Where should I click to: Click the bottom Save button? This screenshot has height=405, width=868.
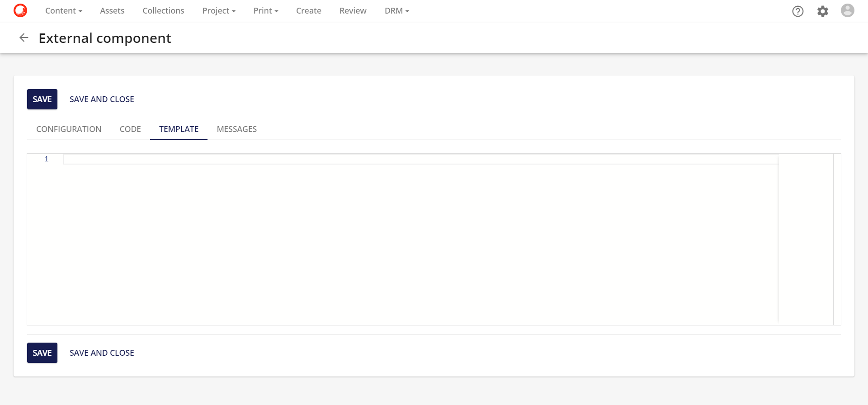point(42,353)
